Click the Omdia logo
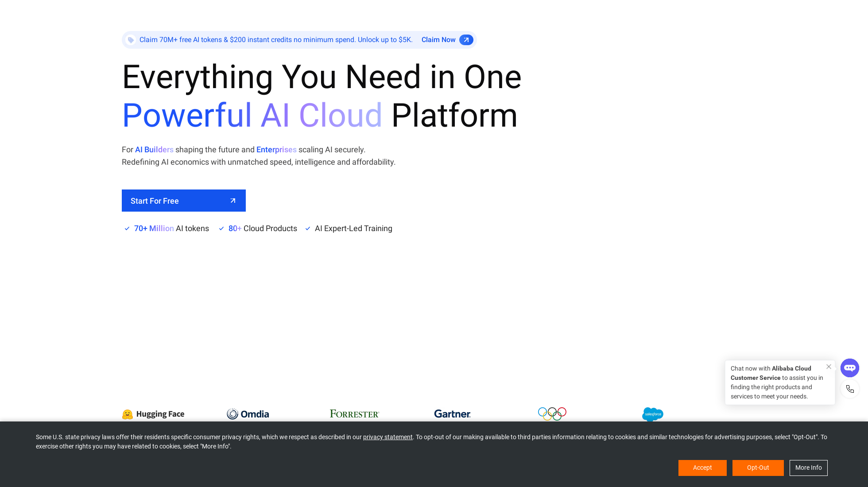Screen dimensions: 868x487 [x=248, y=414]
